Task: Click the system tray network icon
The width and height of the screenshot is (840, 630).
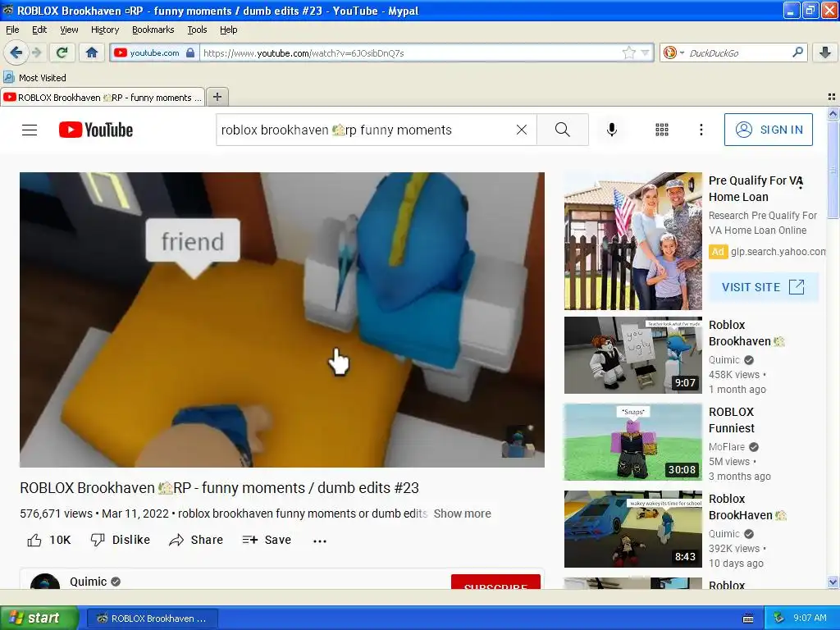Action: 778,618
